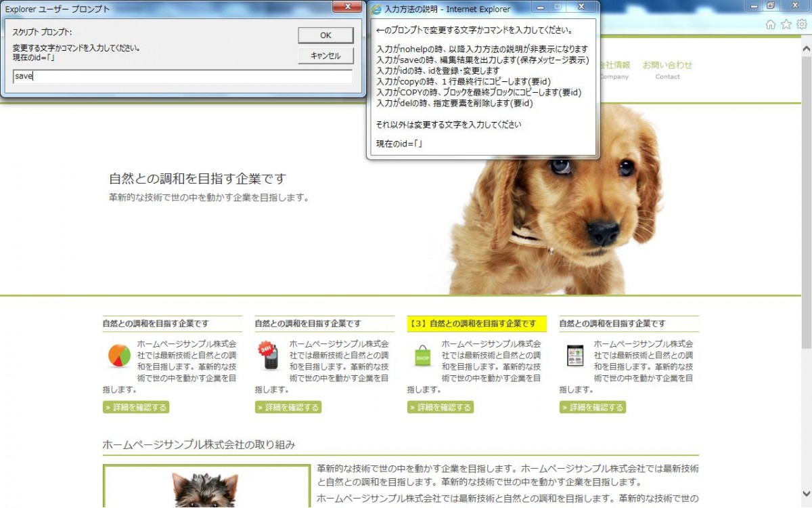
Task: Click the 24H mobile phone icon
Action: (269, 356)
